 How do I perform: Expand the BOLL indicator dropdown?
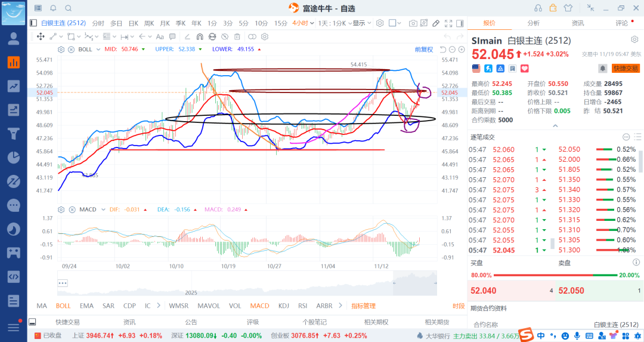click(x=98, y=50)
